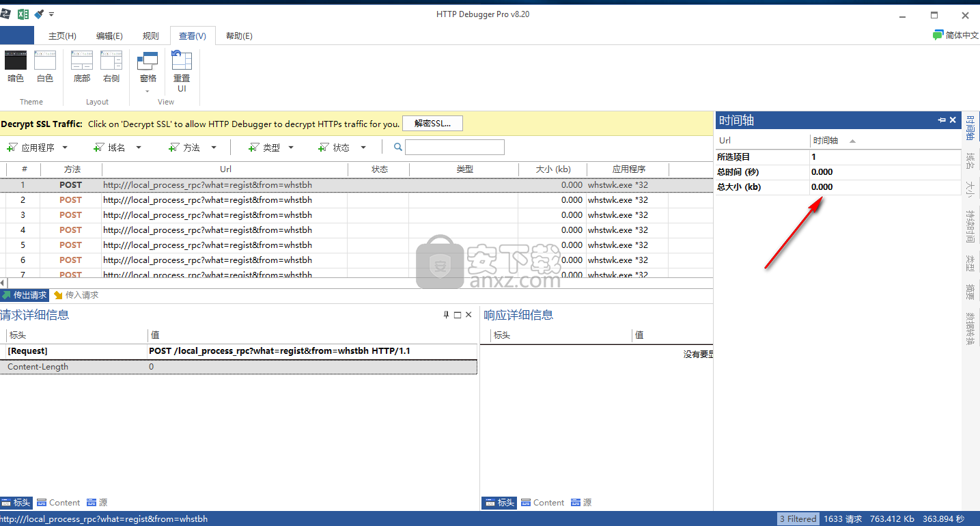Select the 持续时间 vertical side tab
The image size is (980, 526).
point(970,226)
